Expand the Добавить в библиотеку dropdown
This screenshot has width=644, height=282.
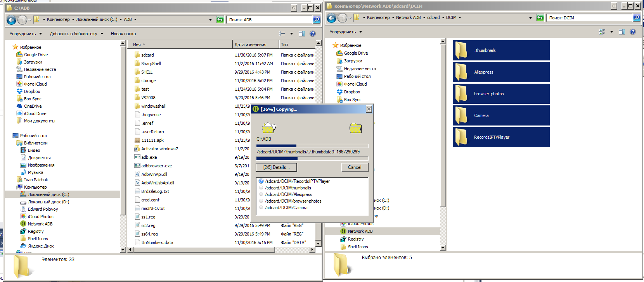(x=76, y=34)
